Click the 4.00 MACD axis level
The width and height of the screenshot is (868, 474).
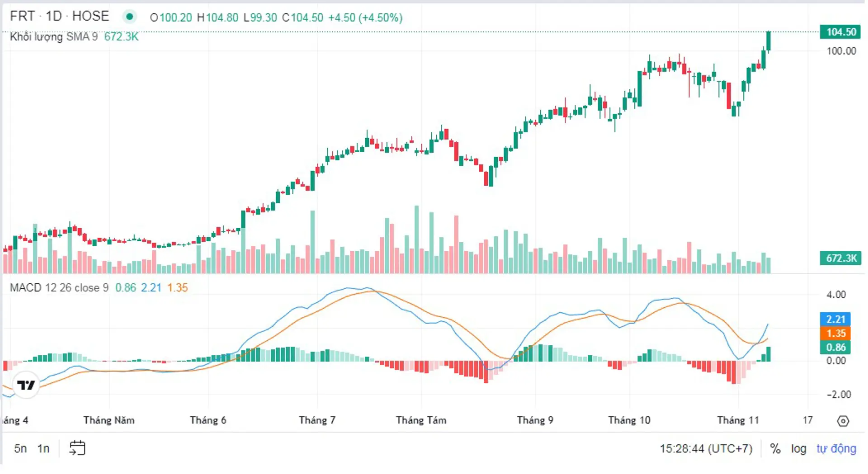[836, 295]
